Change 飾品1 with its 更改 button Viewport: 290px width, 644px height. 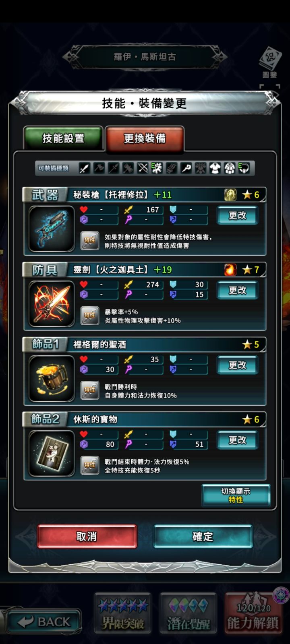[237, 365]
